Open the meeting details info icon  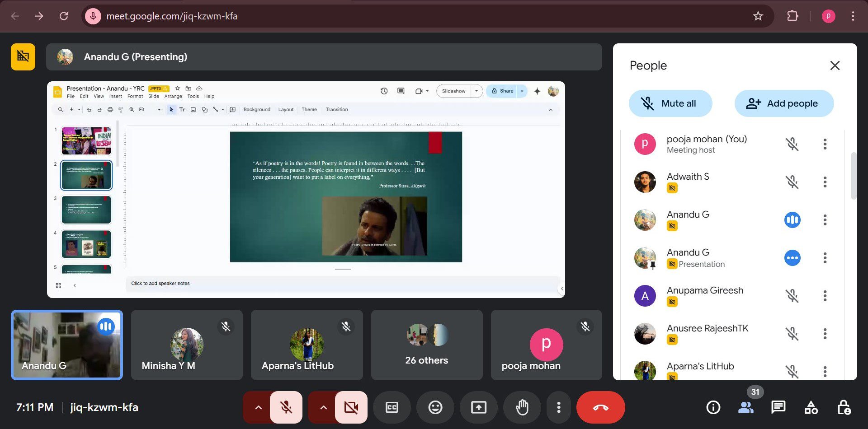pyautogui.click(x=713, y=407)
